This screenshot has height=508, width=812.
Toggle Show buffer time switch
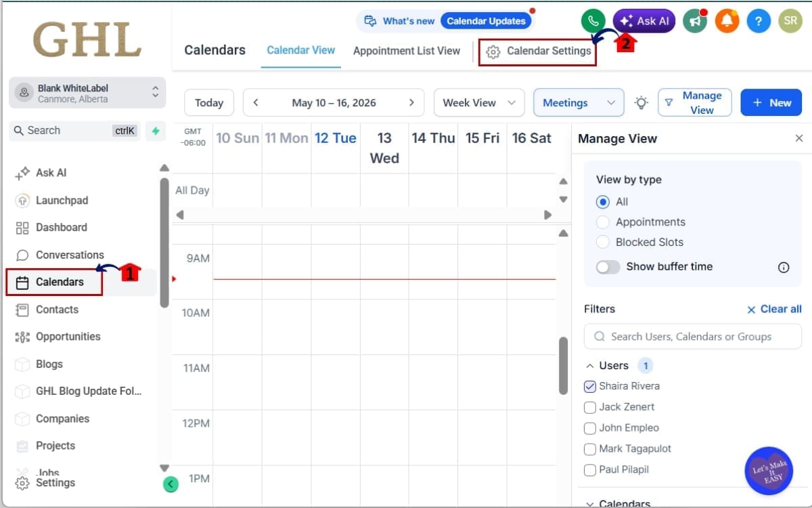pos(608,267)
